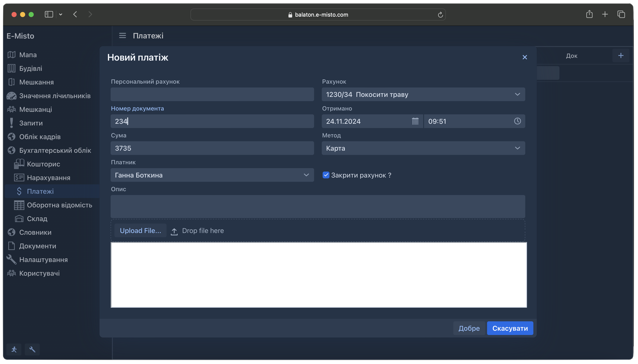
Task: Uncheck the Закрити рахунок checkbox
Action: click(x=326, y=175)
